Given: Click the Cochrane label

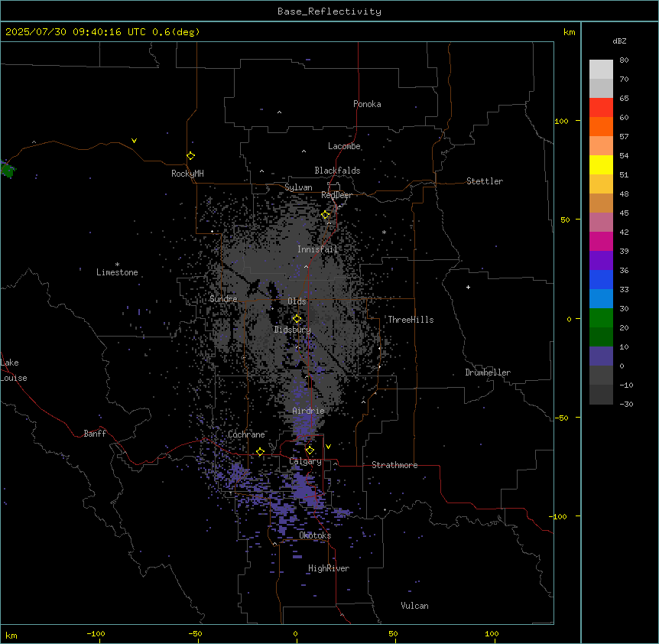Looking at the screenshot, I should (x=246, y=434).
